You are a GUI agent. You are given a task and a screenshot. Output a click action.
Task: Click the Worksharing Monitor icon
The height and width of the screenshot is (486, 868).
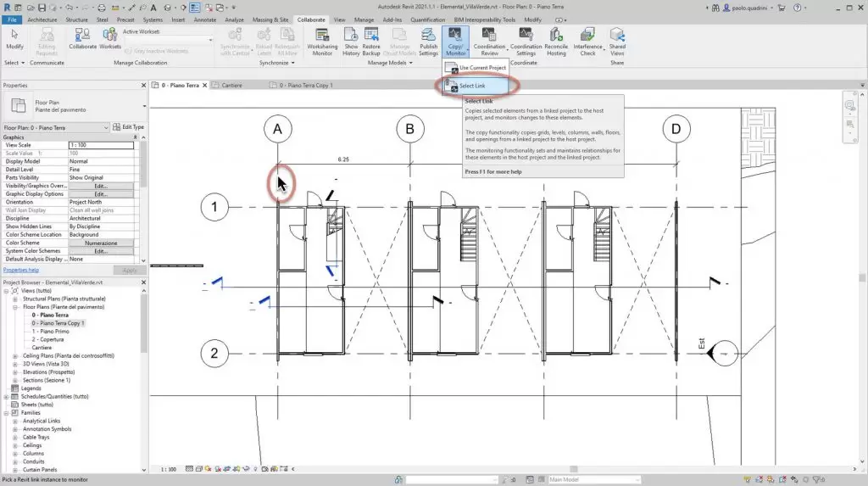(322, 39)
